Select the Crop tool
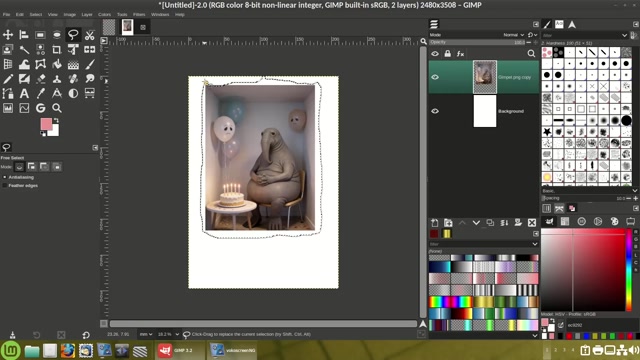Screen dimensions: 640x360 tap(57, 49)
